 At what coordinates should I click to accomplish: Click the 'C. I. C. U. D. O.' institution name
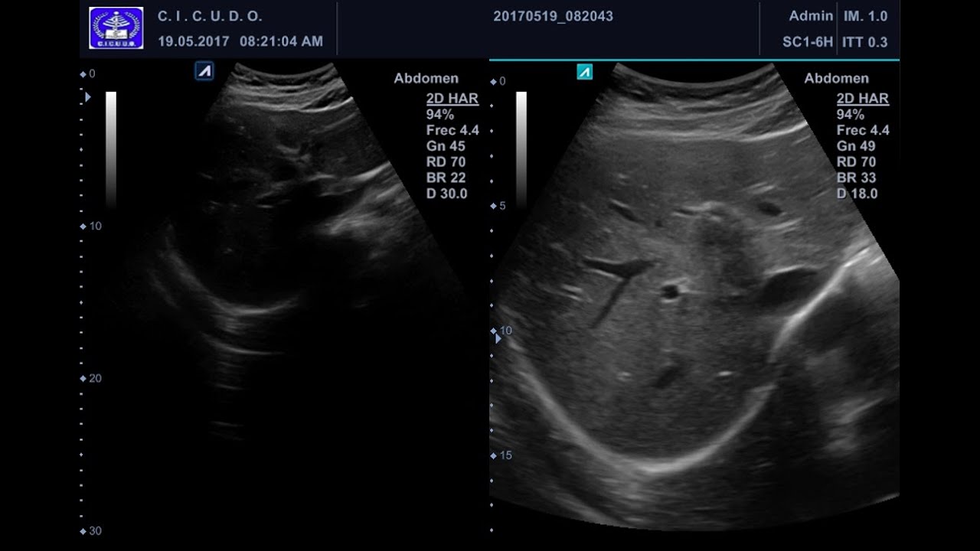pyautogui.click(x=210, y=16)
